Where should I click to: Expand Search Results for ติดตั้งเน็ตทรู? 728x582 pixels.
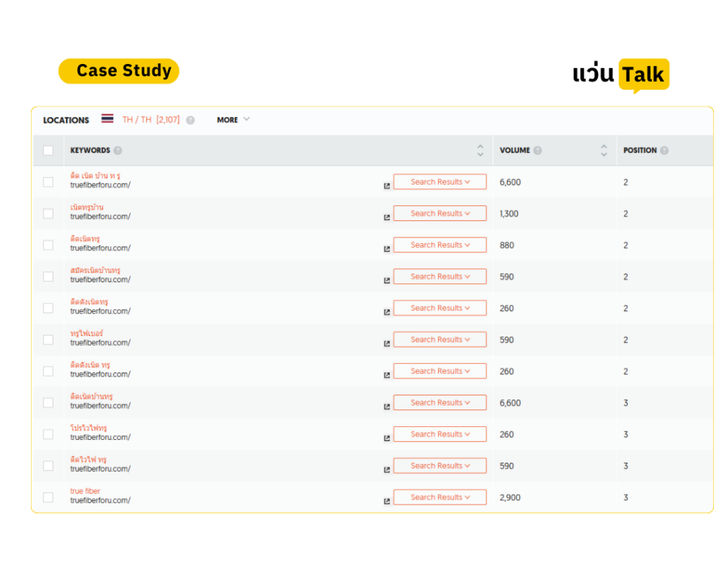pos(440,308)
